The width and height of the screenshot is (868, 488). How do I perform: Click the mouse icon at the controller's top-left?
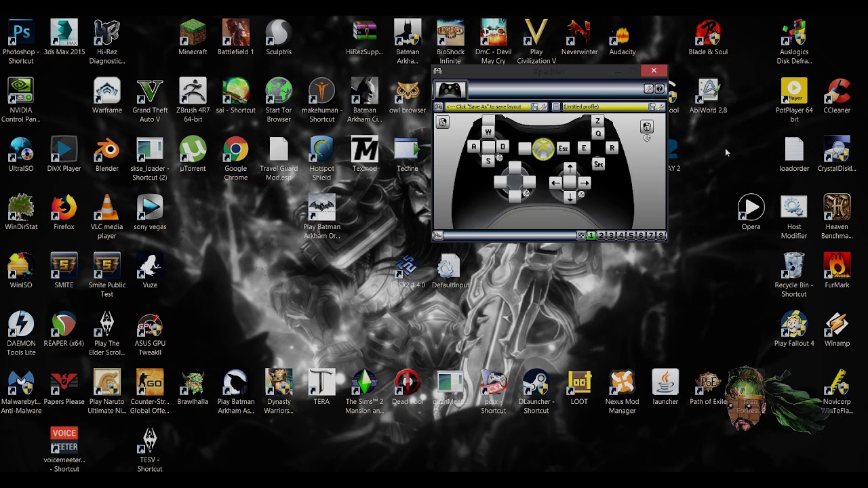tap(443, 122)
